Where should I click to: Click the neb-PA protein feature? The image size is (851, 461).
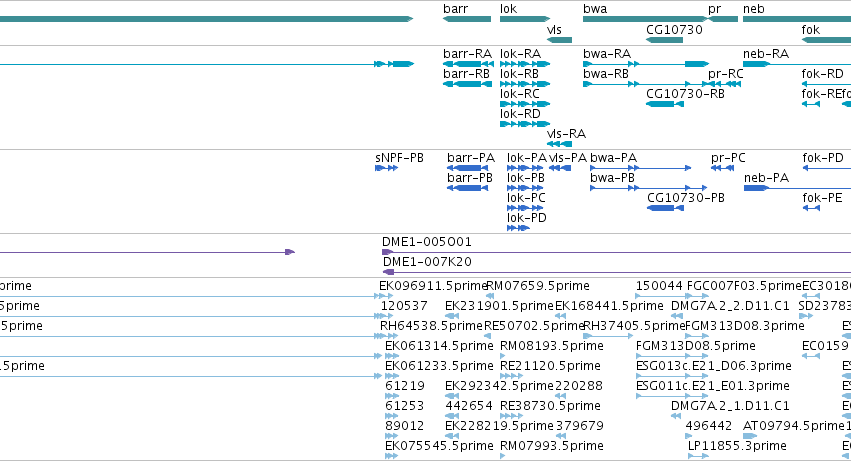click(x=797, y=188)
